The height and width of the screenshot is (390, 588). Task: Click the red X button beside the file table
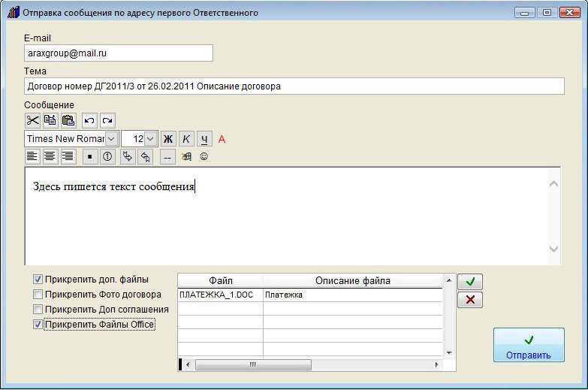tap(470, 300)
